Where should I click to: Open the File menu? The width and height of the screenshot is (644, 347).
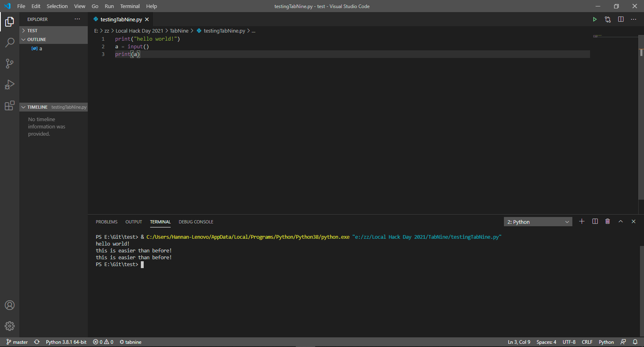pyautogui.click(x=21, y=6)
